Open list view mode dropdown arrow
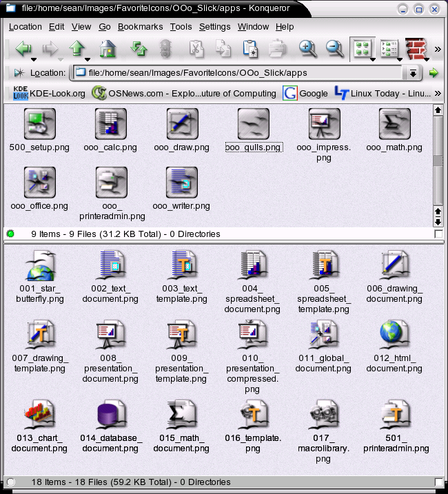448x494 pixels. tap(400, 59)
